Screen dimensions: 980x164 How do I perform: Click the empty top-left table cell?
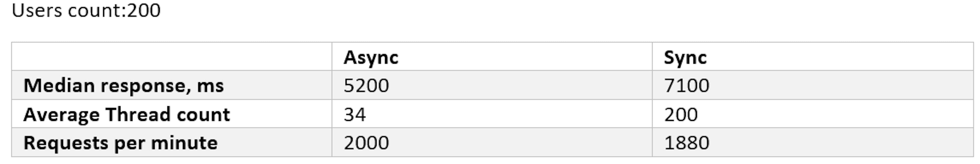click(171, 57)
